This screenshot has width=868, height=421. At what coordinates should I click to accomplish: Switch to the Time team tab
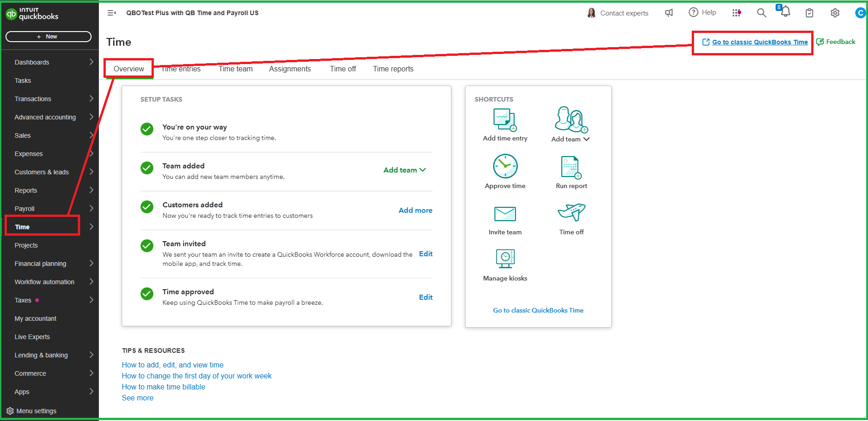[x=235, y=69]
